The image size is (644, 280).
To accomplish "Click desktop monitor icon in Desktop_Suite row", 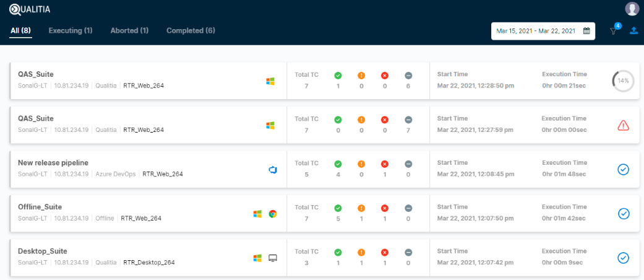I will (x=273, y=258).
